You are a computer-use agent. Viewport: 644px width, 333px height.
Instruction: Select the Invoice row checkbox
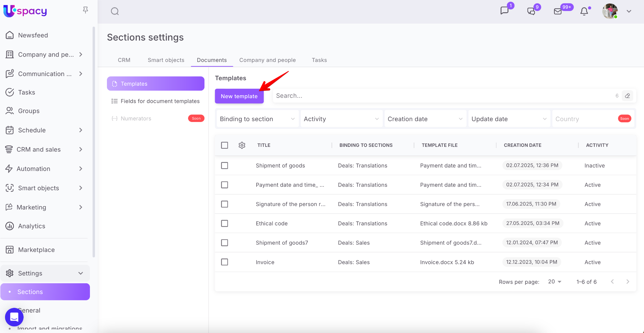tap(225, 262)
